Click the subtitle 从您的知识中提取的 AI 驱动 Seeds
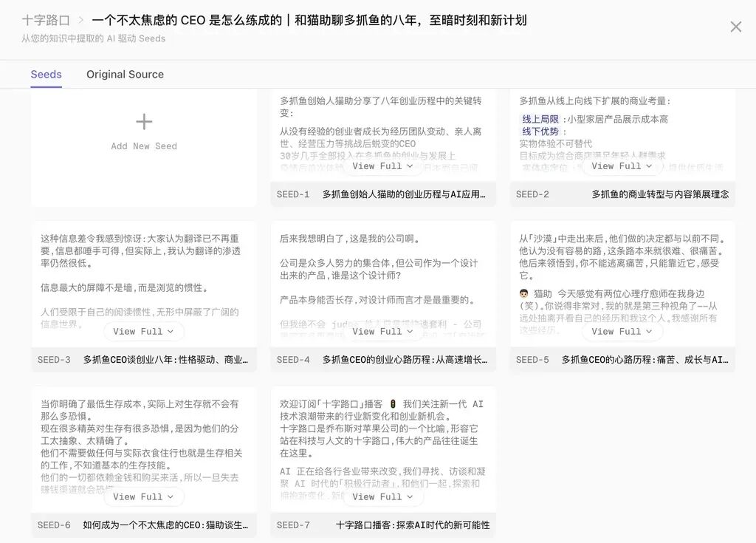The image size is (756, 543). pos(94,38)
